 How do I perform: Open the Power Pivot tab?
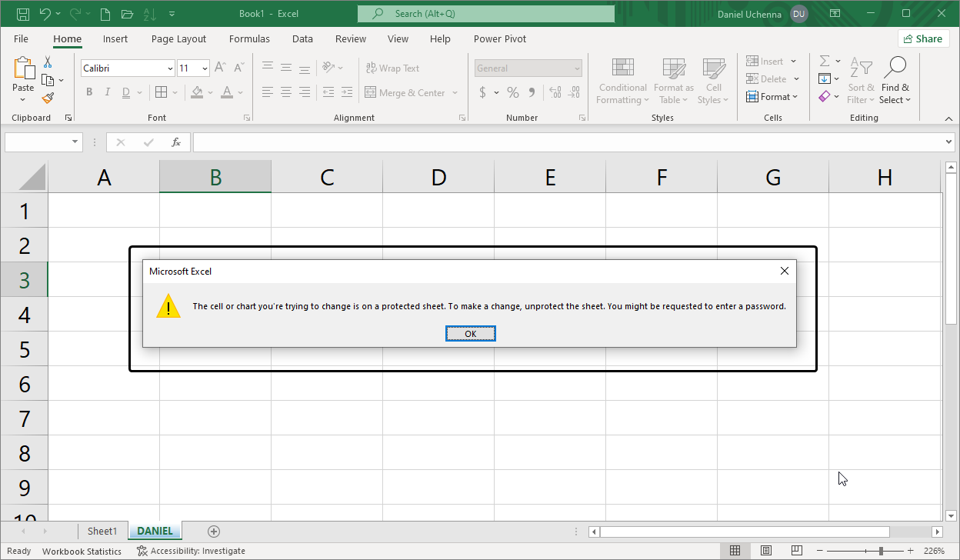pyautogui.click(x=501, y=38)
